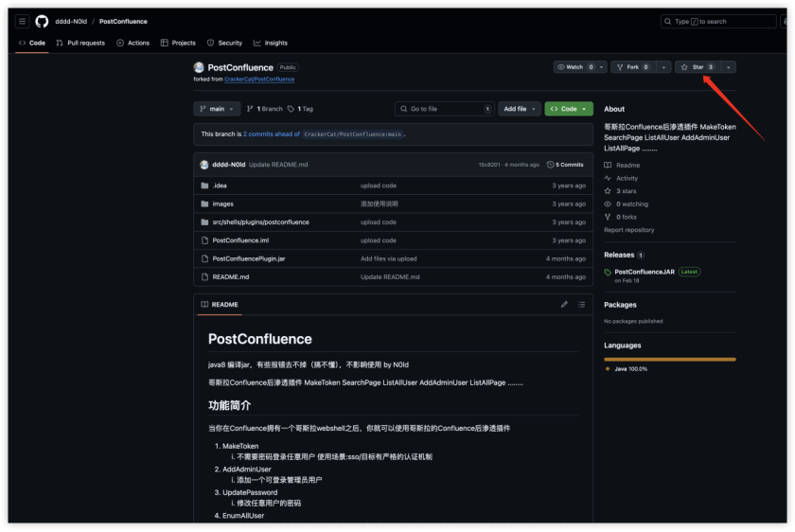
Task: Click the repository owner avatar by title
Action: (x=199, y=67)
